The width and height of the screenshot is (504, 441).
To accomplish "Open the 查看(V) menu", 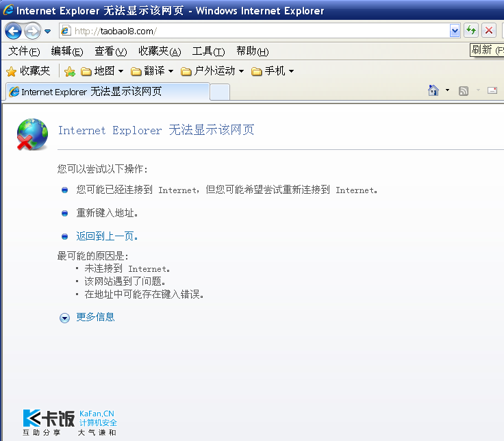I will (x=111, y=51).
